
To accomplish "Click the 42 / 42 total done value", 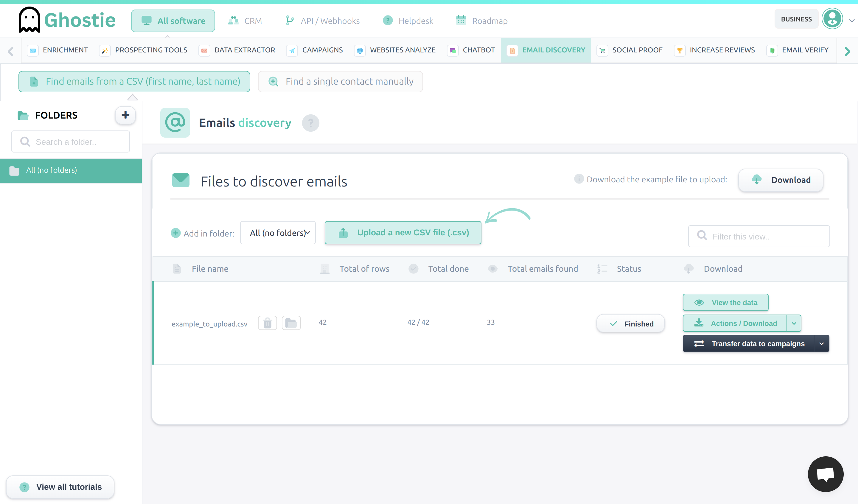I will 418,322.
